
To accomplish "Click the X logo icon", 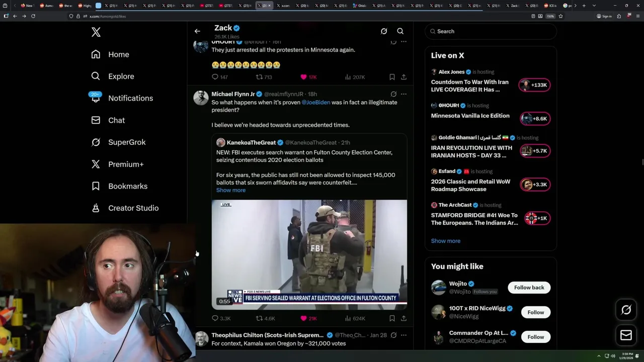I will coord(96,32).
